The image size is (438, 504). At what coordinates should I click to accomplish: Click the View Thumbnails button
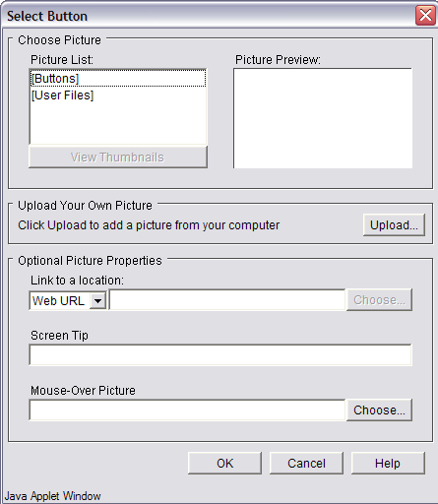[118, 157]
